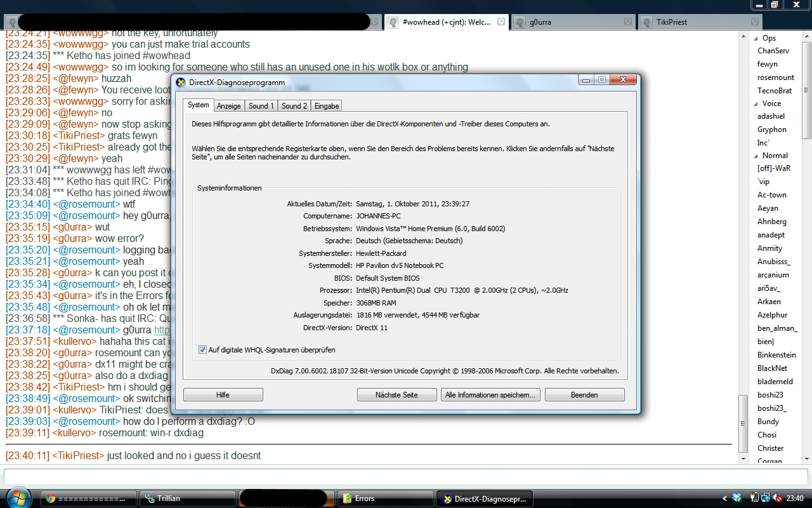
Task: Select blademeld in the user list
Action: tap(775, 382)
